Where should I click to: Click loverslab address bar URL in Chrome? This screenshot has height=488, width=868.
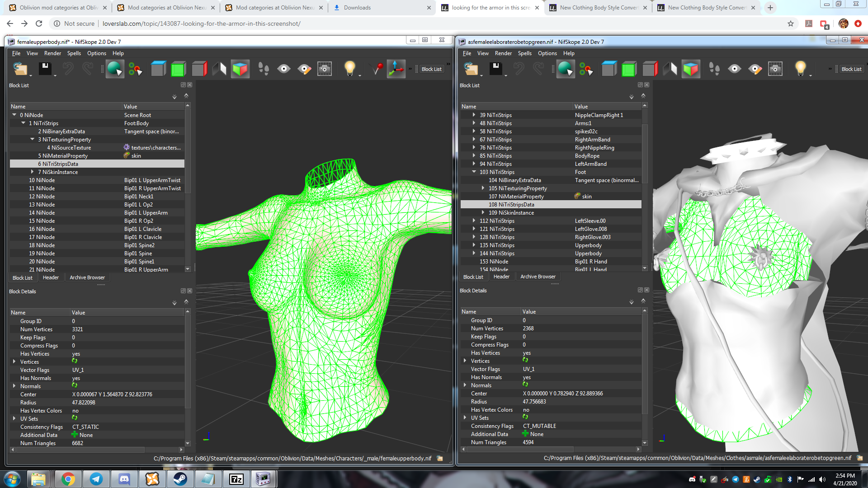(x=201, y=23)
